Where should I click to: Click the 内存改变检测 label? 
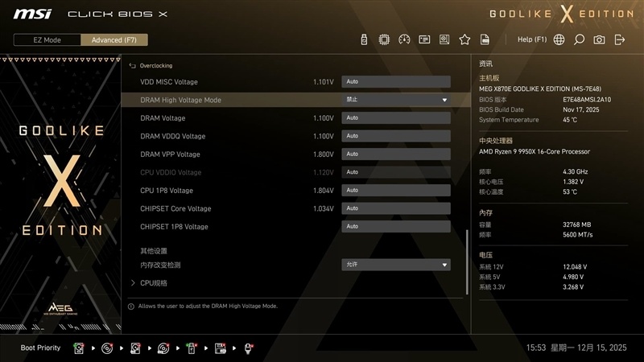160,265
